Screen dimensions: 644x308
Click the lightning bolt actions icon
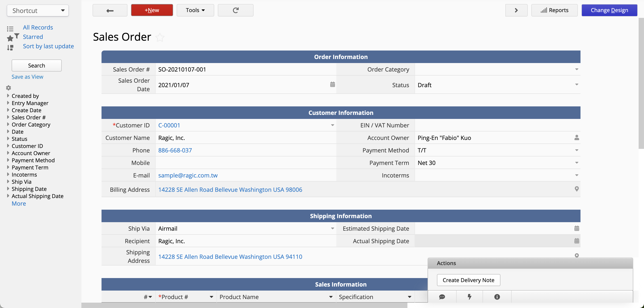coord(470,297)
